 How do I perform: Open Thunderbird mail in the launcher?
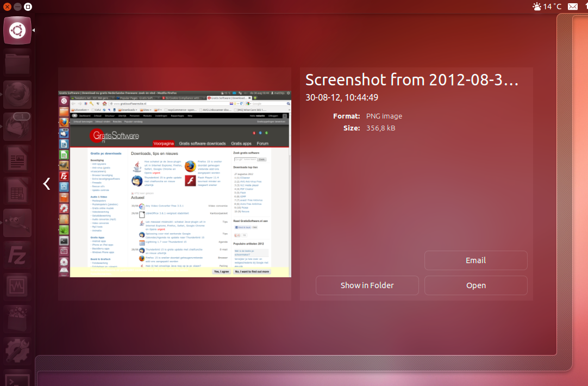click(x=17, y=127)
